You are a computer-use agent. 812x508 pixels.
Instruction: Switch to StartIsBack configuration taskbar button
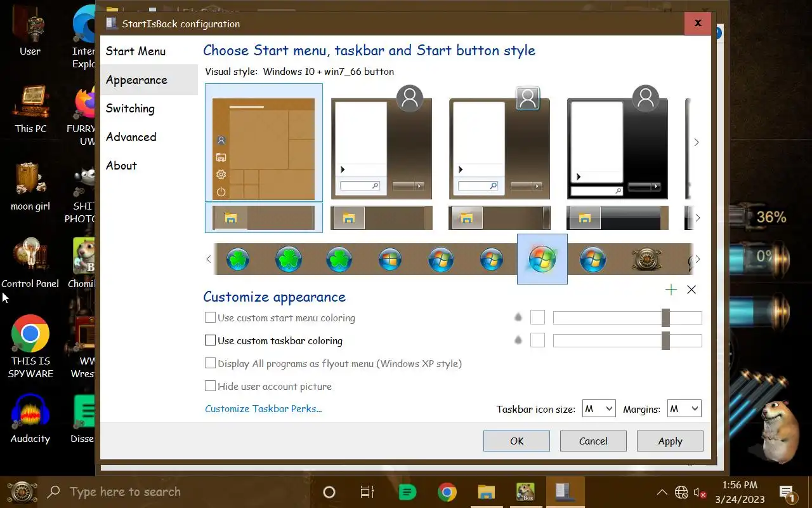coord(565,492)
